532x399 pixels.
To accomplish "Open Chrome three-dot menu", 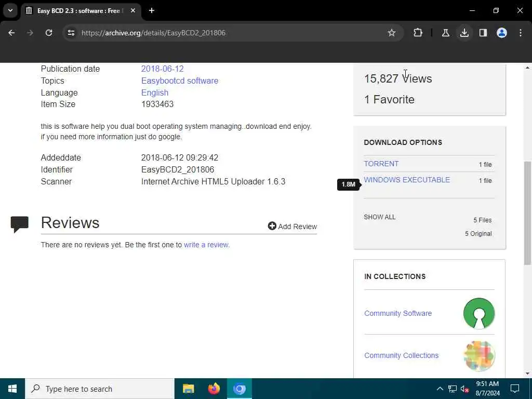I will (x=521, y=33).
